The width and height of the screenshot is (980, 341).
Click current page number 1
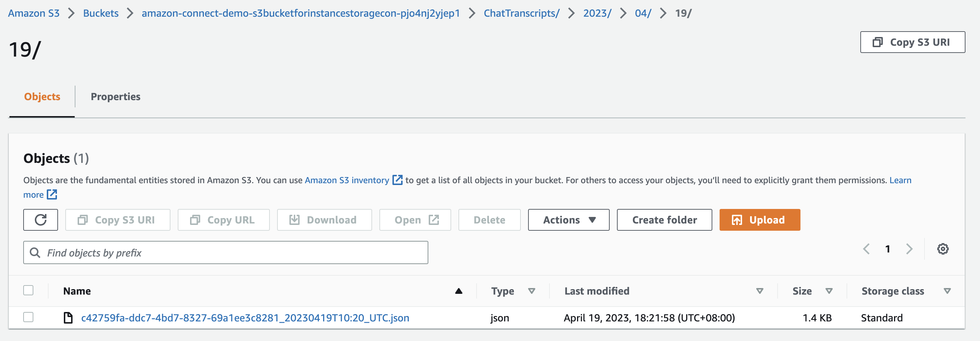(888, 249)
